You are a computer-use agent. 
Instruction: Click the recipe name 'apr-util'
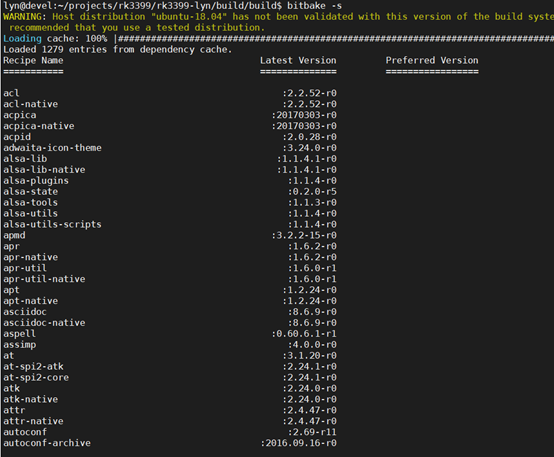(x=25, y=269)
